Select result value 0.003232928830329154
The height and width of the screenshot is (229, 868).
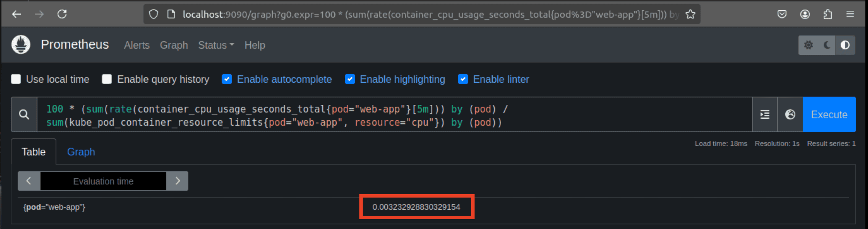pos(416,207)
